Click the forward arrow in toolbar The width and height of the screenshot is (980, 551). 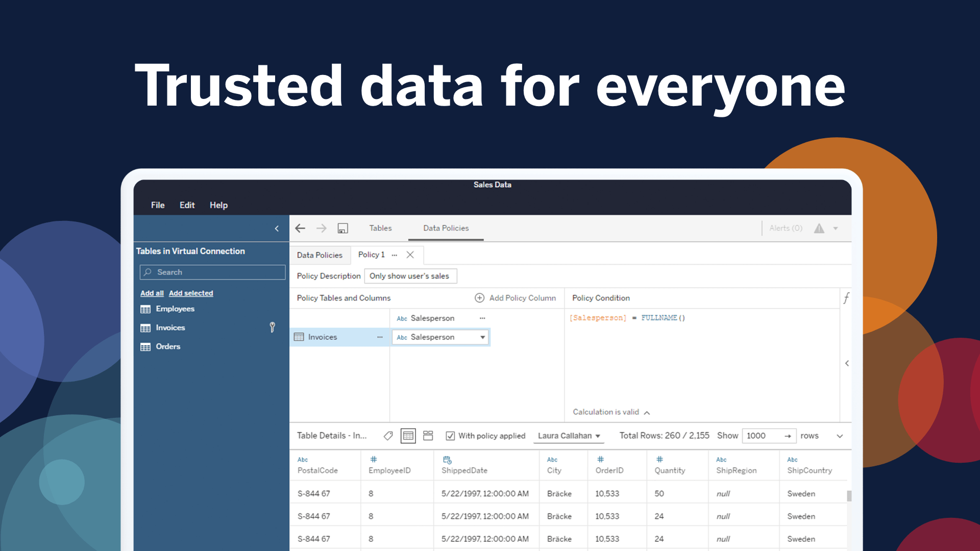coord(321,228)
